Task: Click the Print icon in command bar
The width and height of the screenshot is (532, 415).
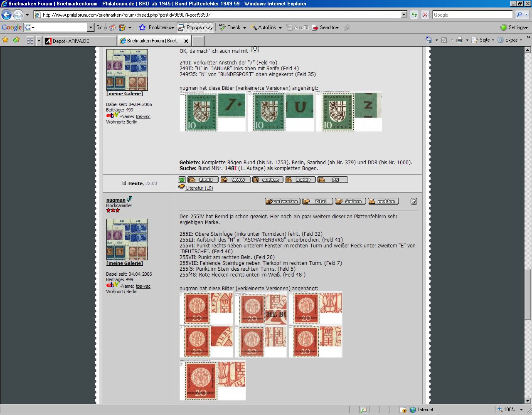Action: point(459,40)
